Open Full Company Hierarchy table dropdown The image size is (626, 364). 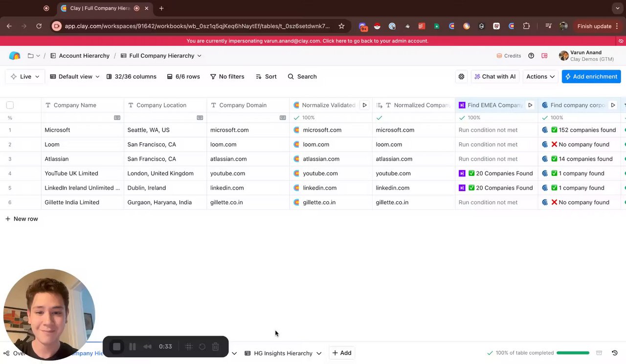(x=199, y=56)
